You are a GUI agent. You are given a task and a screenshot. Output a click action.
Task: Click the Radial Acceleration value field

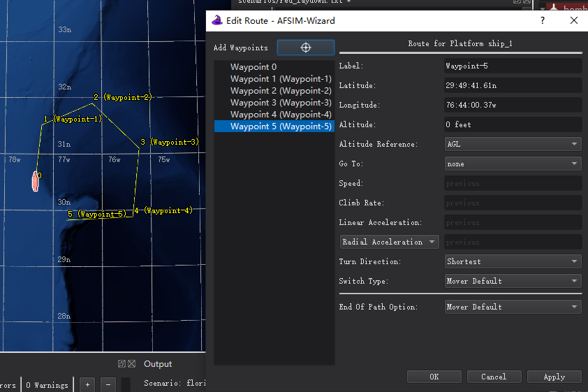pos(513,242)
